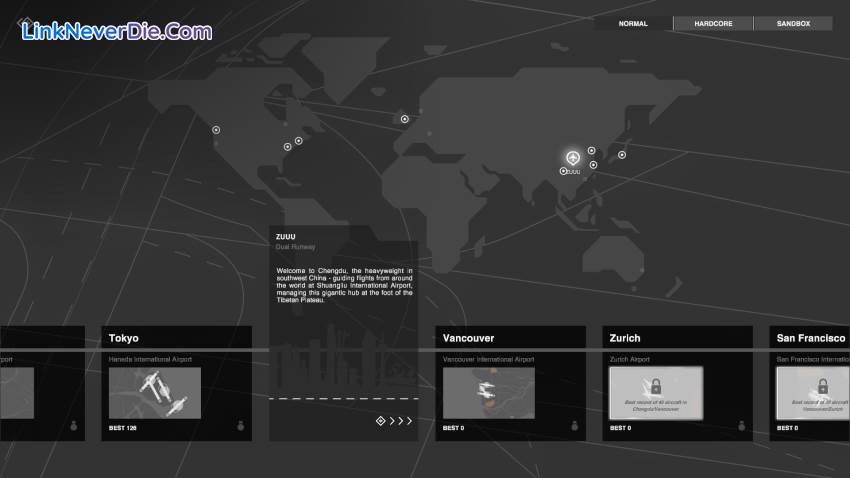850x478 pixels.
Task: Click the padlock icon on the Zurich card
Action: 655,386
